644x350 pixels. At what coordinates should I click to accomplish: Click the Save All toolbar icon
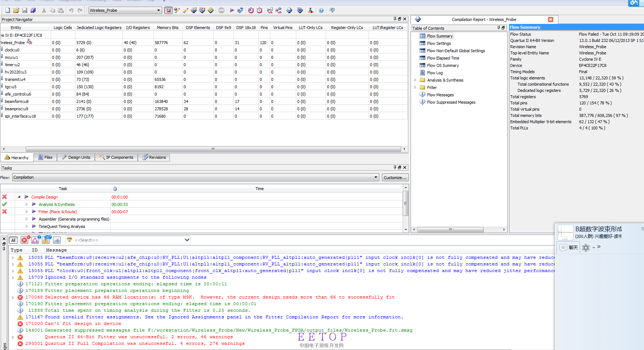tap(33, 10)
